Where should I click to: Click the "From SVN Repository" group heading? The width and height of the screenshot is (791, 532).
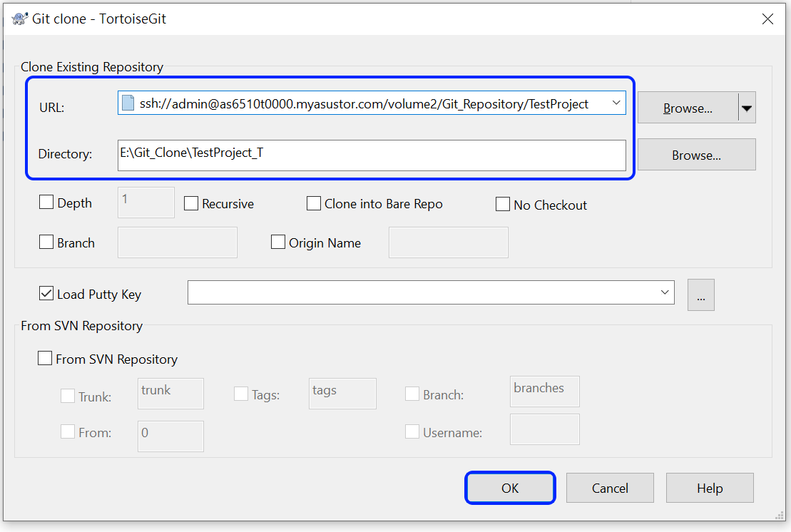pyautogui.click(x=82, y=326)
